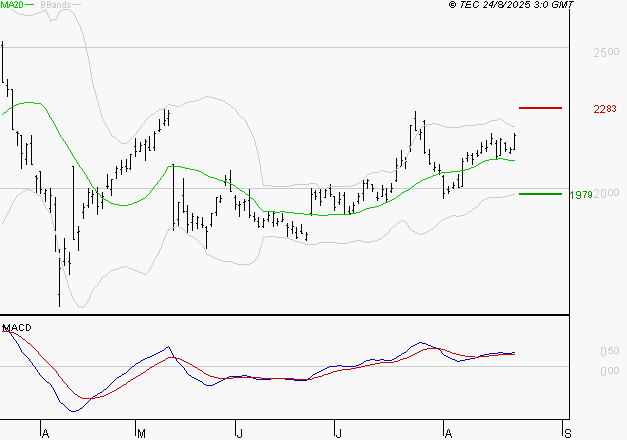Click the MACD indicator label
The width and height of the screenshot is (627, 440).
[x=17, y=328]
